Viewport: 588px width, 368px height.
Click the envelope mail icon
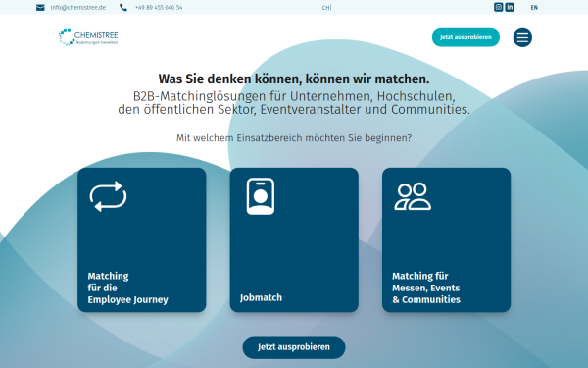(x=40, y=8)
